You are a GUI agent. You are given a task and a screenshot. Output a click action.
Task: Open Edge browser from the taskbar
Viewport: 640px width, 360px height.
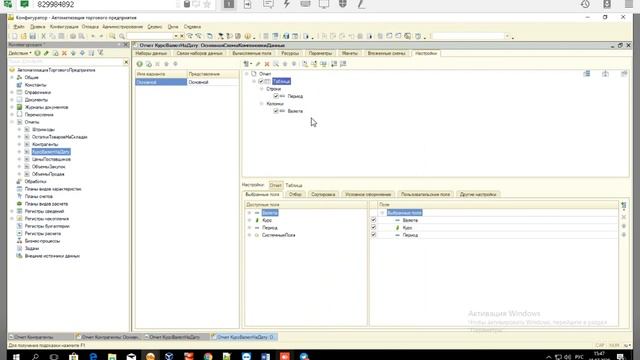click(x=93, y=357)
